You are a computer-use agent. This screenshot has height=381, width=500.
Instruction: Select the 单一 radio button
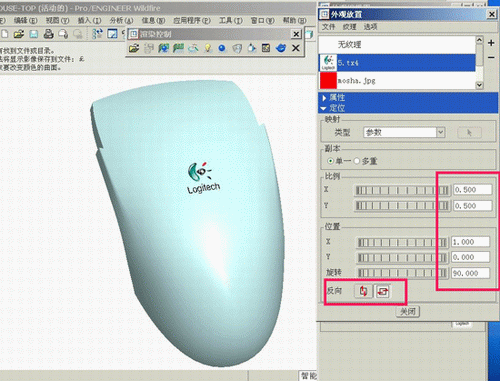click(330, 161)
